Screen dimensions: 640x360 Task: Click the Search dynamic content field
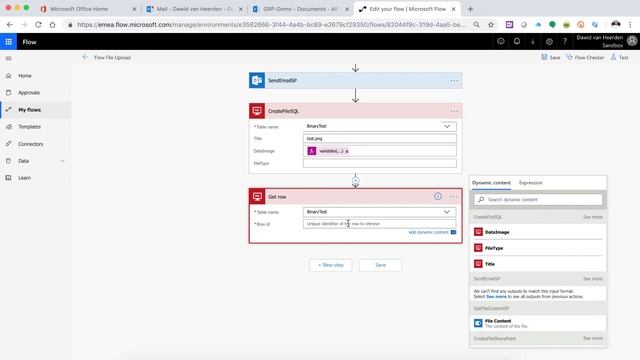538,200
